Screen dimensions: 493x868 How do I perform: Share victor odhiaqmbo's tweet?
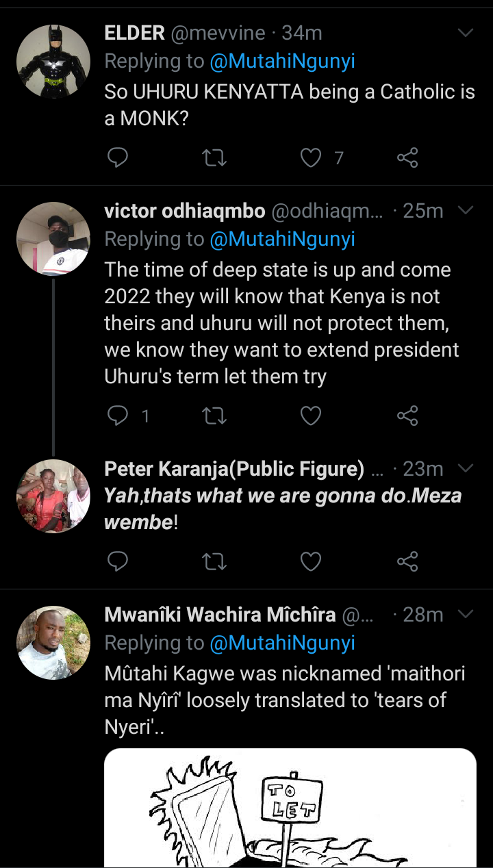(x=407, y=415)
